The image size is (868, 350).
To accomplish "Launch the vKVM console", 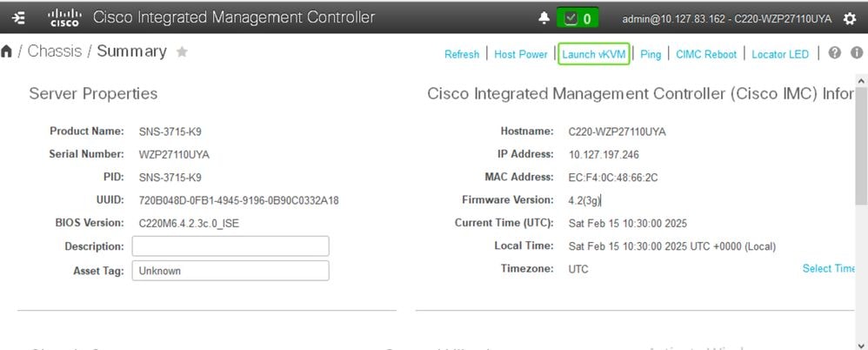I will [x=594, y=54].
